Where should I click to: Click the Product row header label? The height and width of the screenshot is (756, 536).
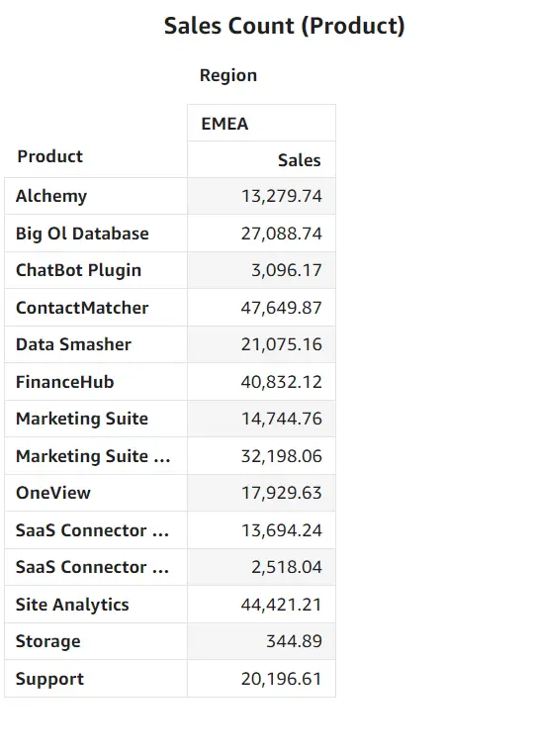click(x=50, y=156)
